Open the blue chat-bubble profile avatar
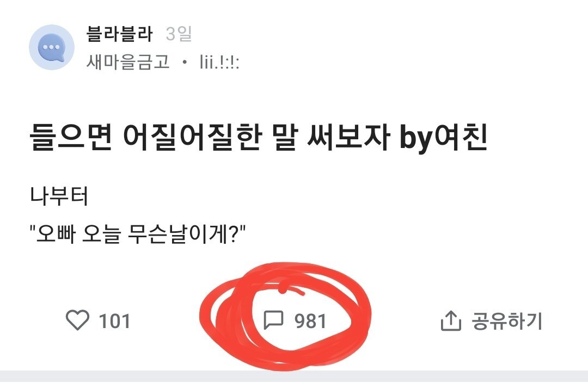Screen dimensions: 588x389 coord(52,47)
